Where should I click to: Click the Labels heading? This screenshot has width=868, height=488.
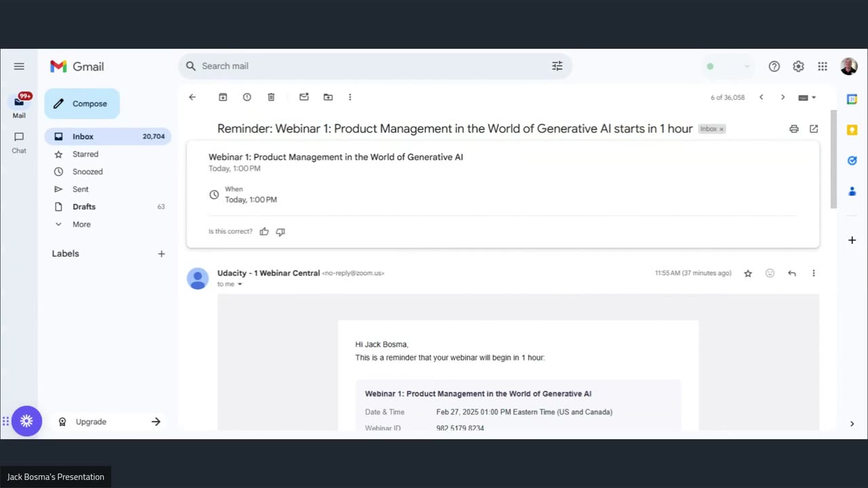(66, 253)
